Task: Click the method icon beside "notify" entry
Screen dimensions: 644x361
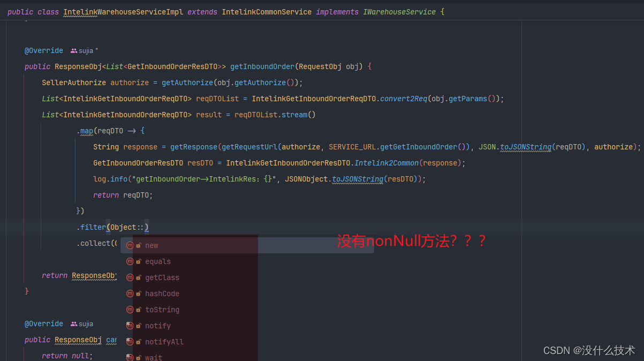Action: click(x=129, y=326)
